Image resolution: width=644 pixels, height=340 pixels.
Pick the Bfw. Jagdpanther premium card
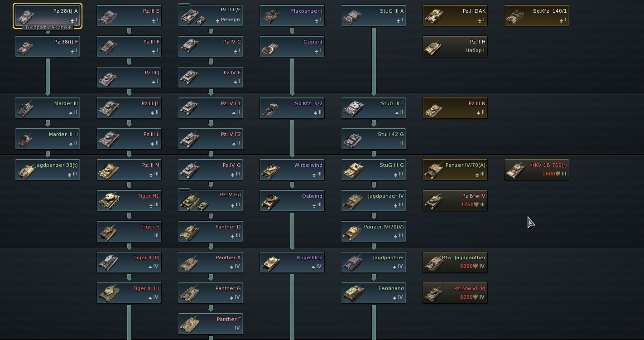coord(455,262)
